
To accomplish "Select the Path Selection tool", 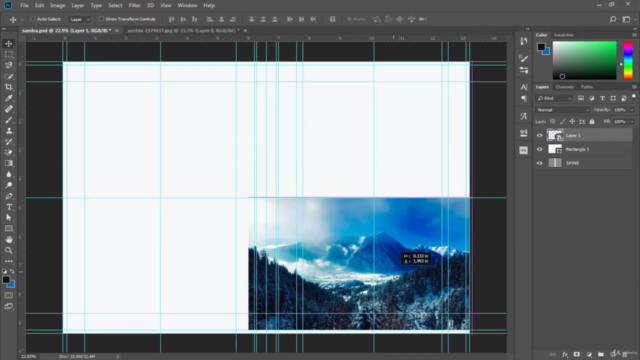I will pos(9,218).
